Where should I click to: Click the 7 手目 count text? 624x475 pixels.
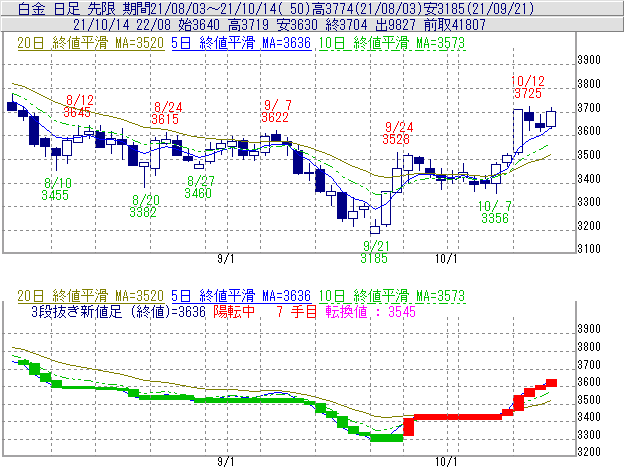pyautogui.click(x=297, y=312)
